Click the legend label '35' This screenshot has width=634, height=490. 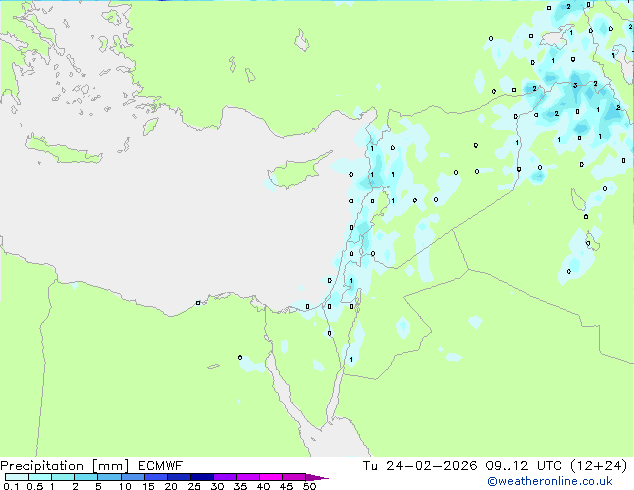tap(240, 486)
